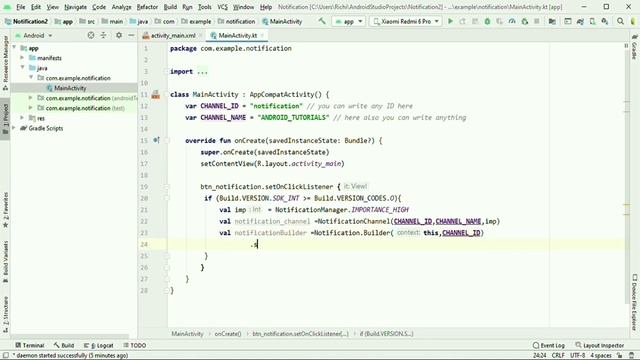The width and height of the screenshot is (640, 360).
Task: Open the app run configuration dropdown
Action: 348,21
